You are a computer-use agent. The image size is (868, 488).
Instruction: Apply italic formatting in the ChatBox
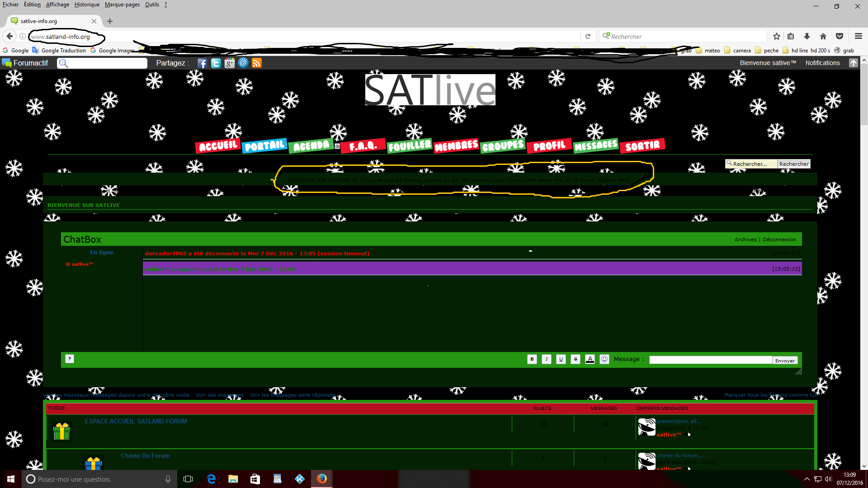(547, 359)
